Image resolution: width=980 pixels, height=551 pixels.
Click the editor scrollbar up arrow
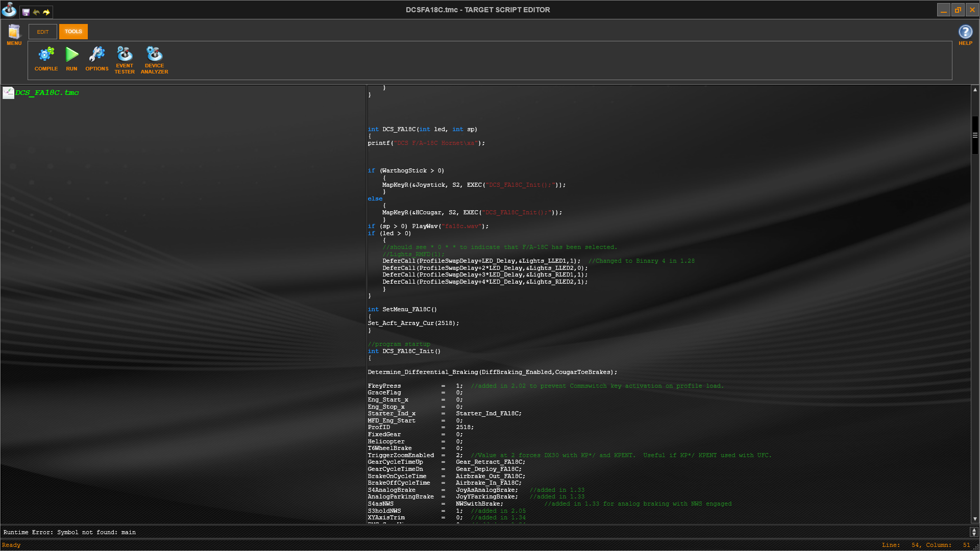coord(975,90)
